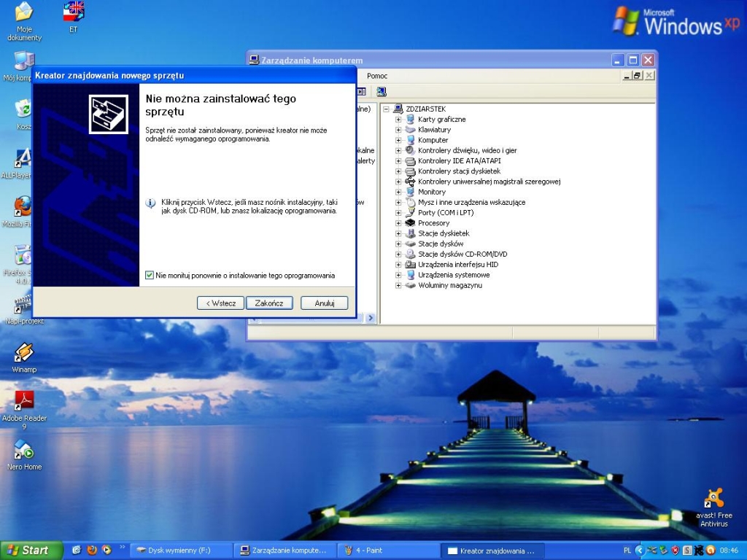Click the Karty graficzne device icon
The width and height of the screenshot is (747, 560).
(x=410, y=119)
